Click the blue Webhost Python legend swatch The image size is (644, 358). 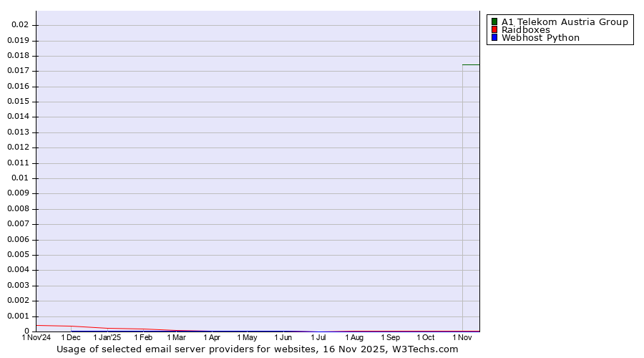[x=494, y=37]
